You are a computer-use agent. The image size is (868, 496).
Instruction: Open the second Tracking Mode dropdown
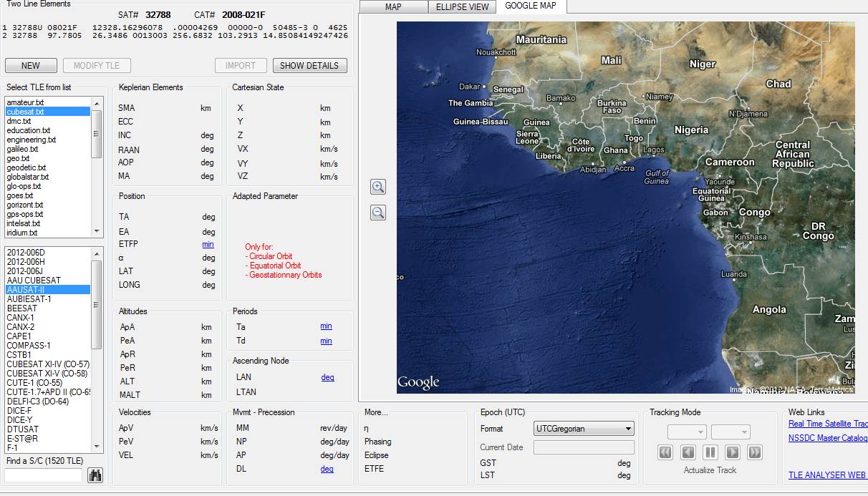pos(730,432)
